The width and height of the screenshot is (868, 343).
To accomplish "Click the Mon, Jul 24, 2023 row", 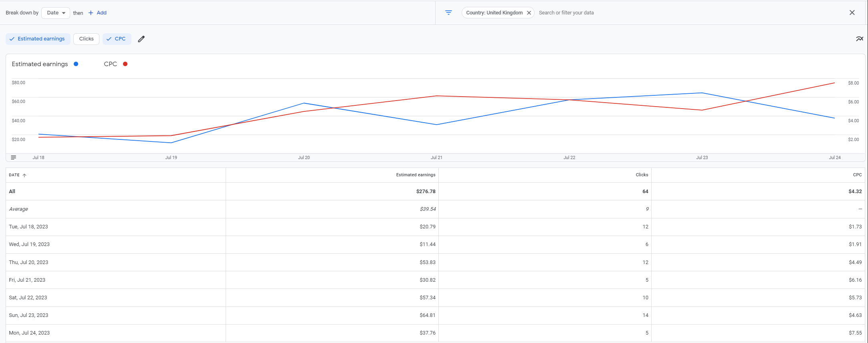I will [435, 333].
